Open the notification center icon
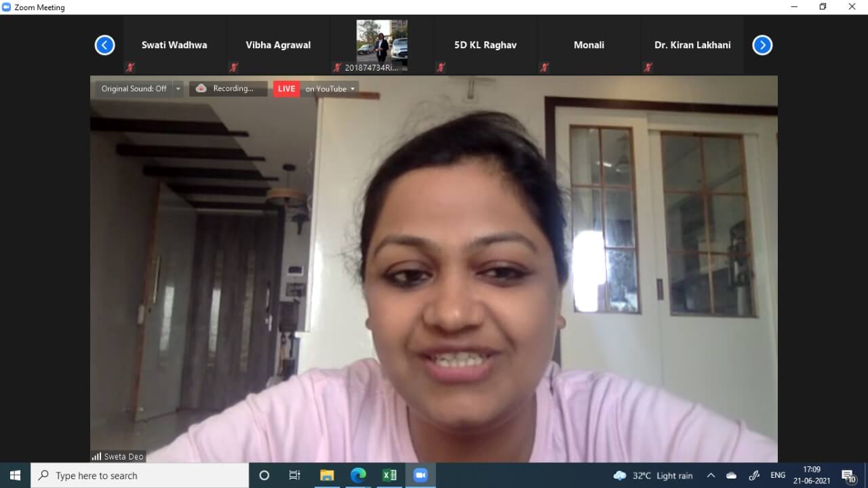Screen dimensions: 868x488 click(849, 475)
